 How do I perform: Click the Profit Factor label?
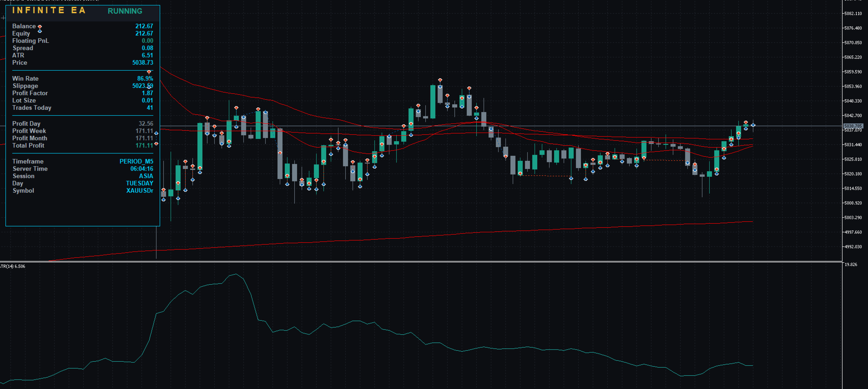[x=30, y=93]
